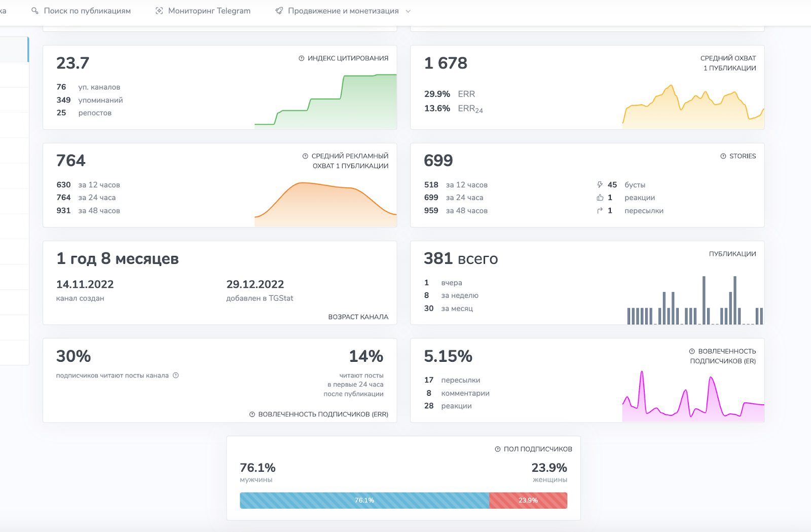The image size is (811, 532).
Task: Click the 29.12.2022 added to TGStat date
Action: pos(255,284)
